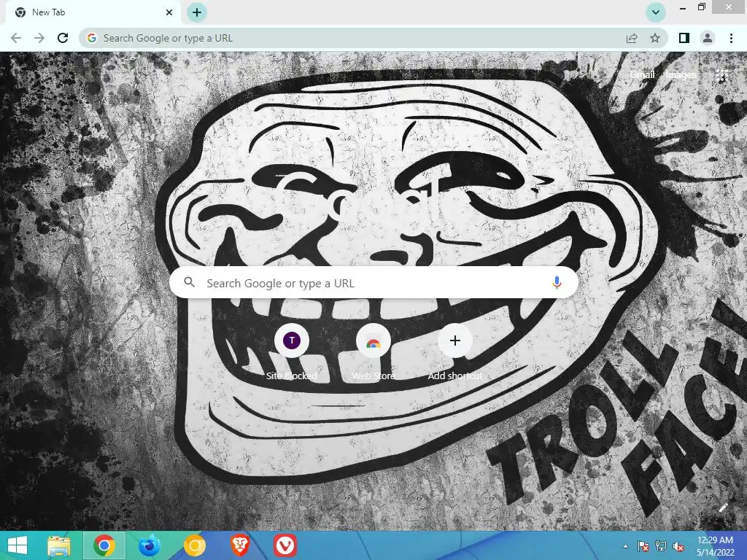Open the profile avatar menu
747x560 pixels.
(708, 38)
